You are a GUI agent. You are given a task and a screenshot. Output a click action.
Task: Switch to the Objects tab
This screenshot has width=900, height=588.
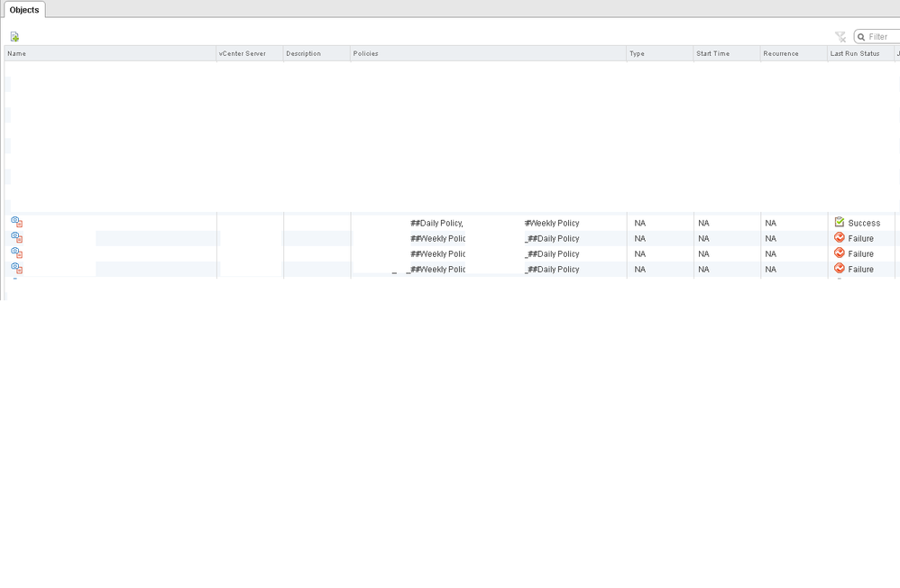coord(24,10)
